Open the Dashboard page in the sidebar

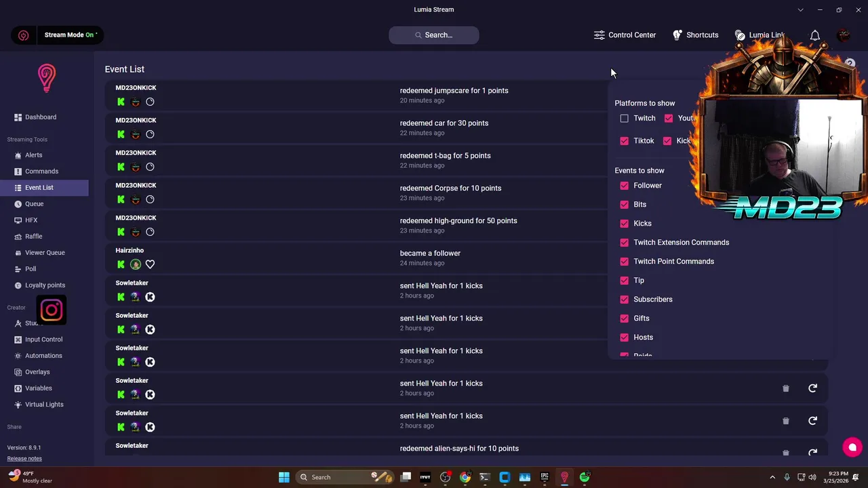[44, 117]
